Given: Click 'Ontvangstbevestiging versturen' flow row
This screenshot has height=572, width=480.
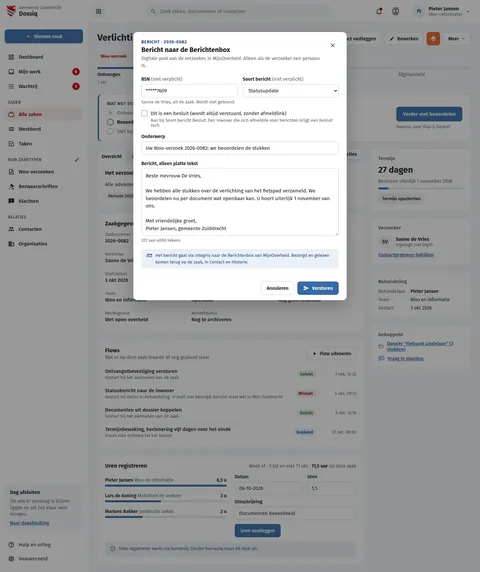Looking at the screenshot, I should (231, 374).
